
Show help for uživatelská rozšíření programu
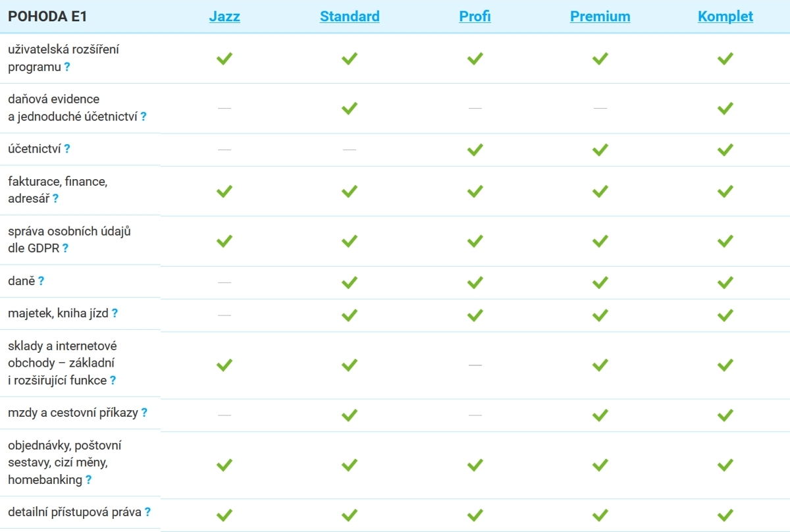coord(67,67)
